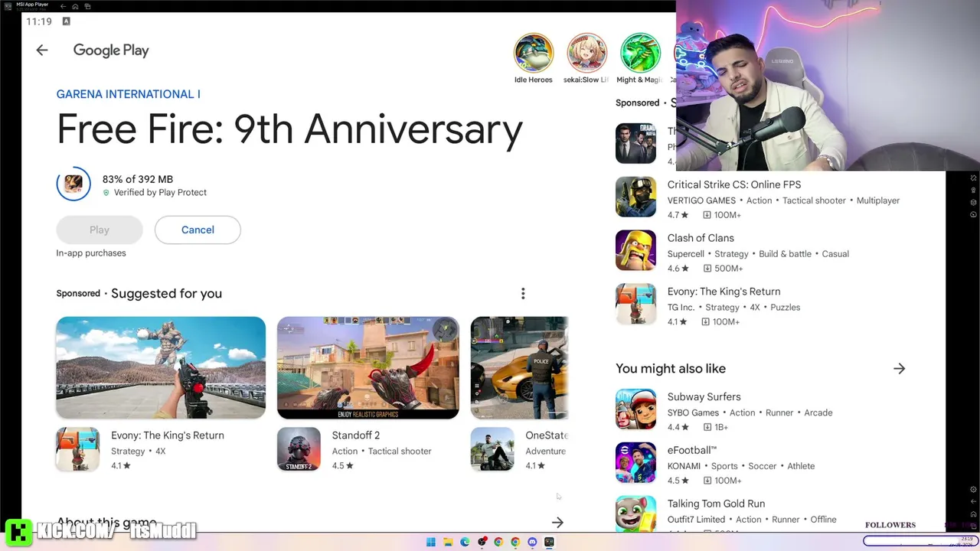Go back using the Google Play back arrow
980x551 pixels.
tap(42, 51)
